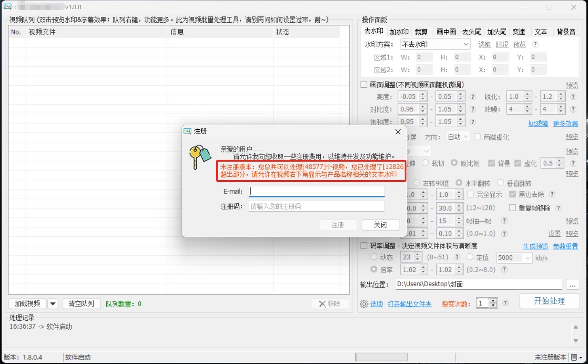Toggle the 虚化 checkbox
This screenshot has height=364, width=588.
[x=517, y=163]
